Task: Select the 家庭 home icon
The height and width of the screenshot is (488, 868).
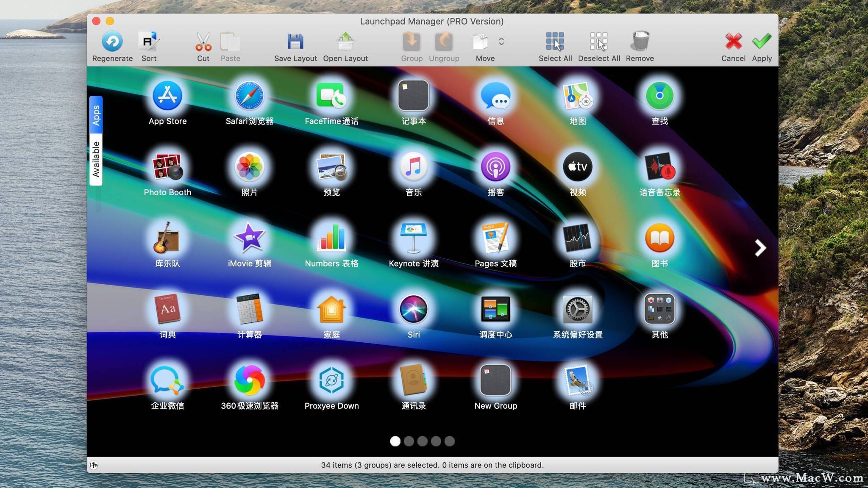Action: tap(331, 309)
